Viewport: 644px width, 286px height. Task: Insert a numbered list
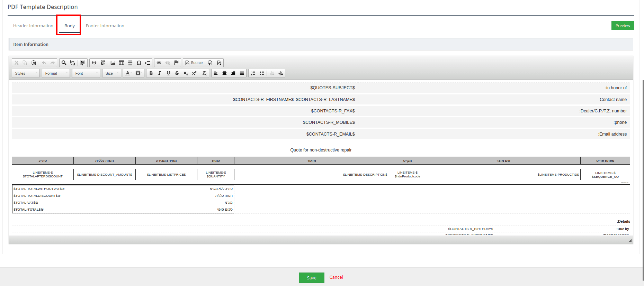[253, 73]
